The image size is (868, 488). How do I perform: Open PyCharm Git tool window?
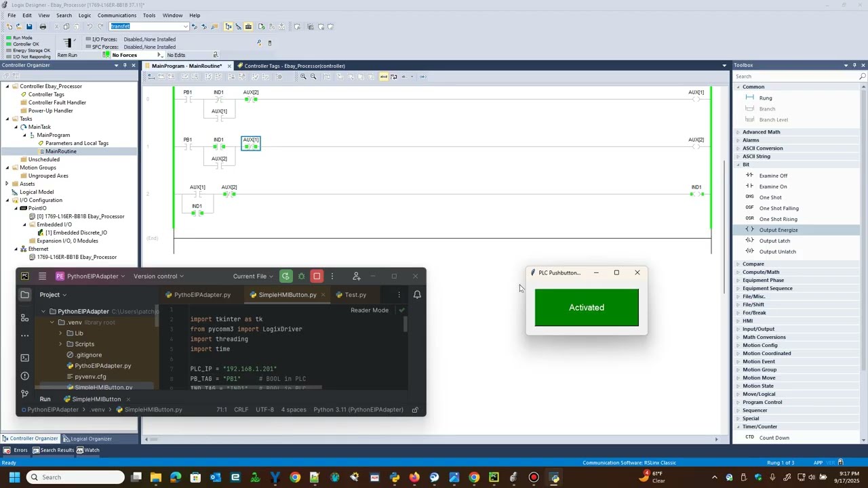25,394
